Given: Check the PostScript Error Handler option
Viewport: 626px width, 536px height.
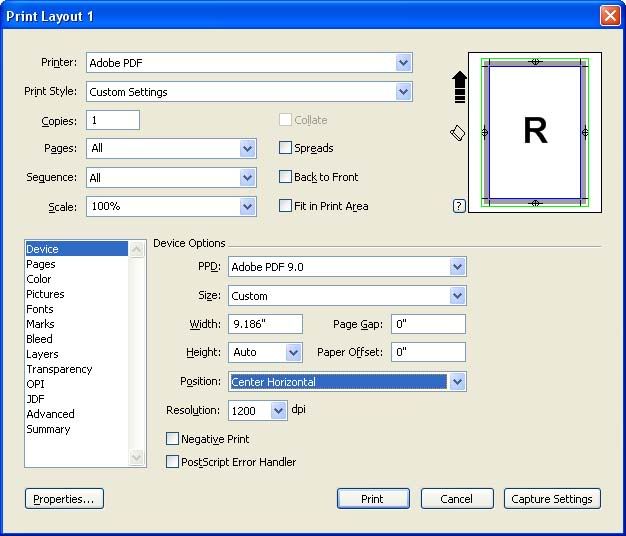Looking at the screenshot, I should [173, 462].
